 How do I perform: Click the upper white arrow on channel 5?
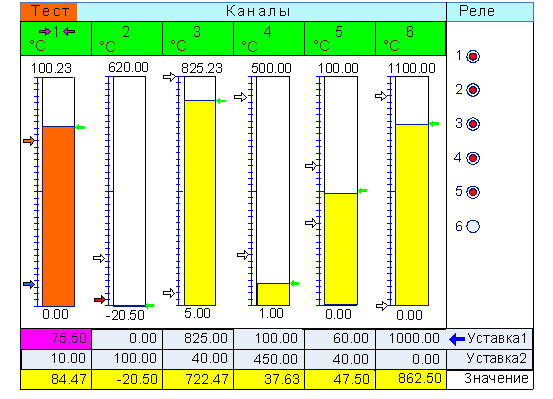pyautogui.click(x=311, y=166)
